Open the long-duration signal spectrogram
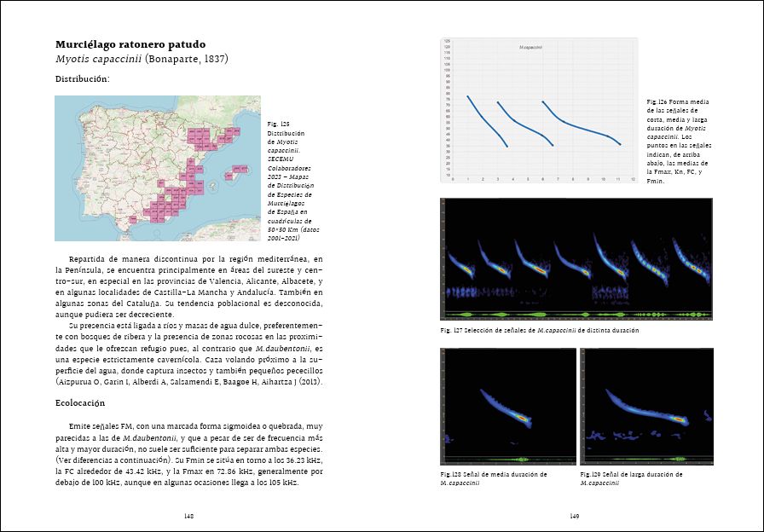The height and width of the screenshot is (532, 764). pos(645,407)
